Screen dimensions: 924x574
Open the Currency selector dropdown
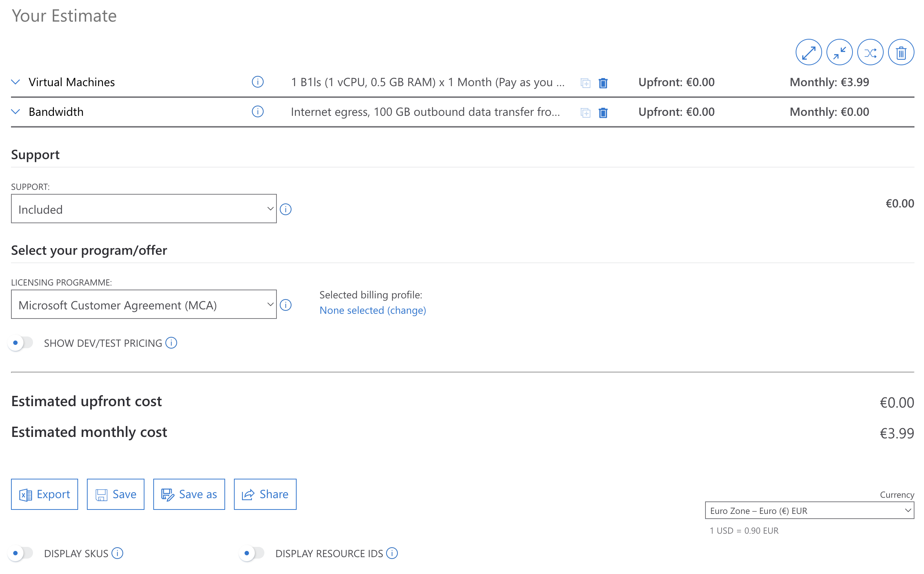coord(809,511)
